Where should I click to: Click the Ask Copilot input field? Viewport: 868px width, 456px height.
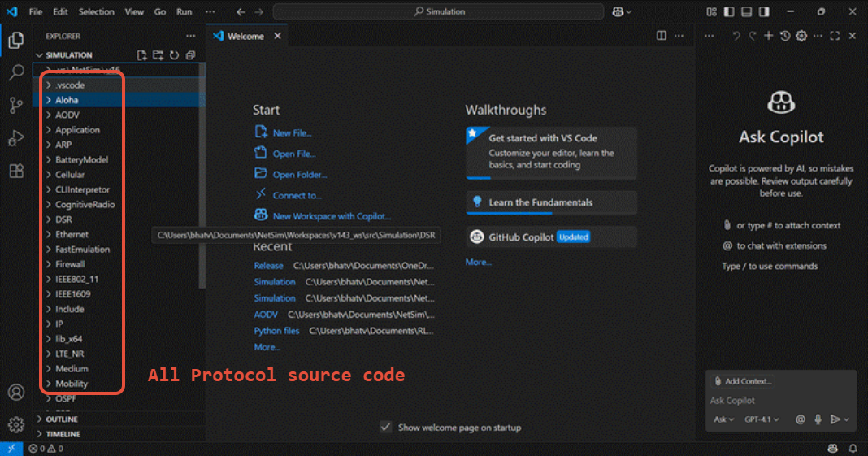[780, 400]
